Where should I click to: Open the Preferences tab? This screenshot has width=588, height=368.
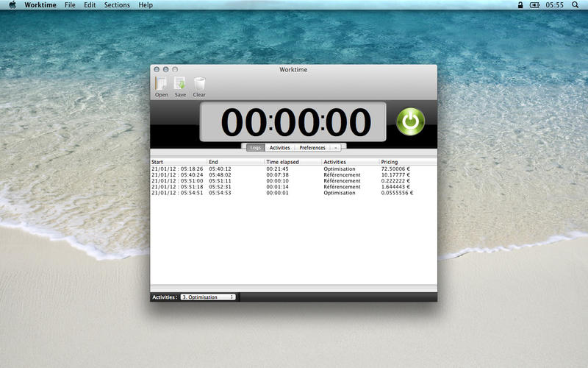(x=312, y=148)
